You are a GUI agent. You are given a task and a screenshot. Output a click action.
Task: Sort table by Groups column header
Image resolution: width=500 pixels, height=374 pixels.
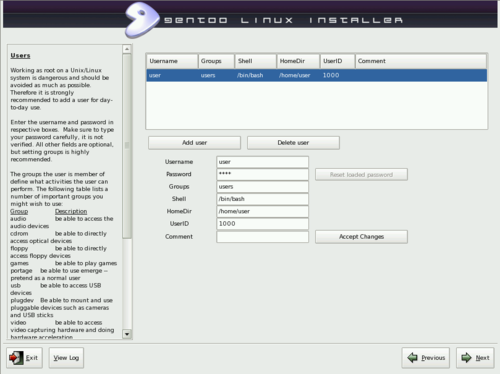216,61
